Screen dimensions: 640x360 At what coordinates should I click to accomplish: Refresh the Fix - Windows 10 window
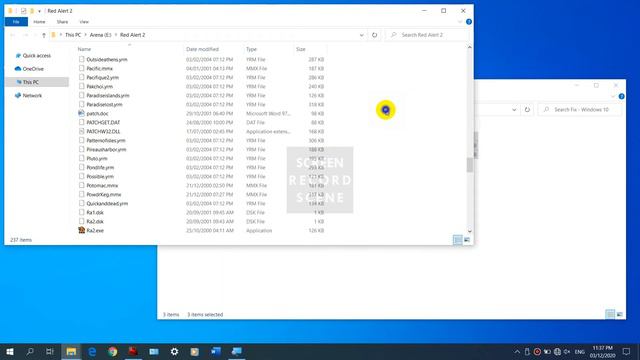[x=527, y=109]
